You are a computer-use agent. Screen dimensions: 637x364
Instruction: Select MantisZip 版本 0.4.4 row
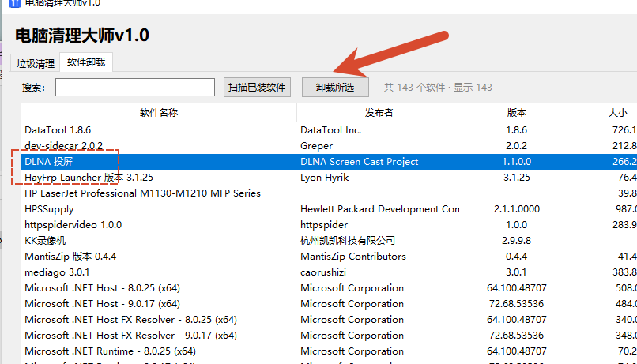[329, 257]
